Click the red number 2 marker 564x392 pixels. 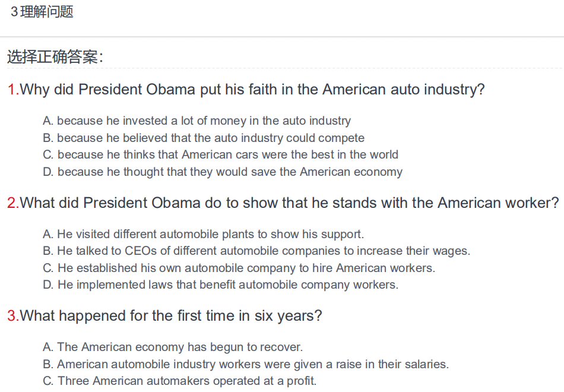pyautogui.click(x=13, y=203)
